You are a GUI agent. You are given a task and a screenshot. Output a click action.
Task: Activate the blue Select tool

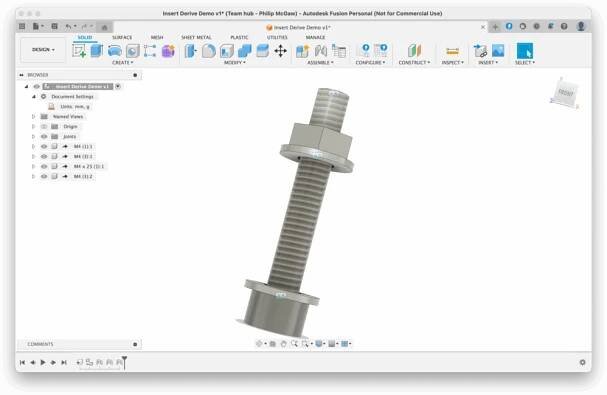pyautogui.click(x=525, y=51)
